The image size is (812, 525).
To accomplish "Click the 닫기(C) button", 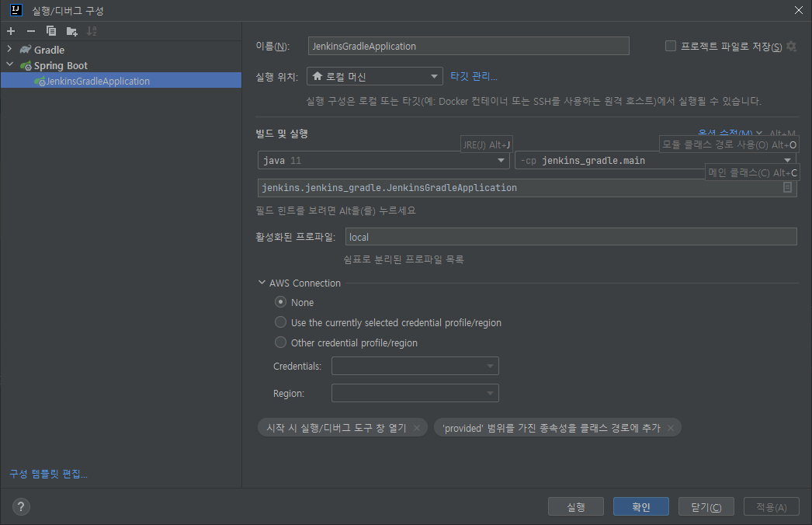I will coord(706,506).
